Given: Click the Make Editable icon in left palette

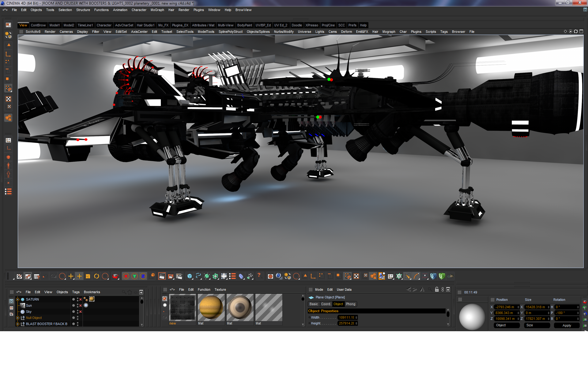Looking at the screenshot, I should click(8, 35).
